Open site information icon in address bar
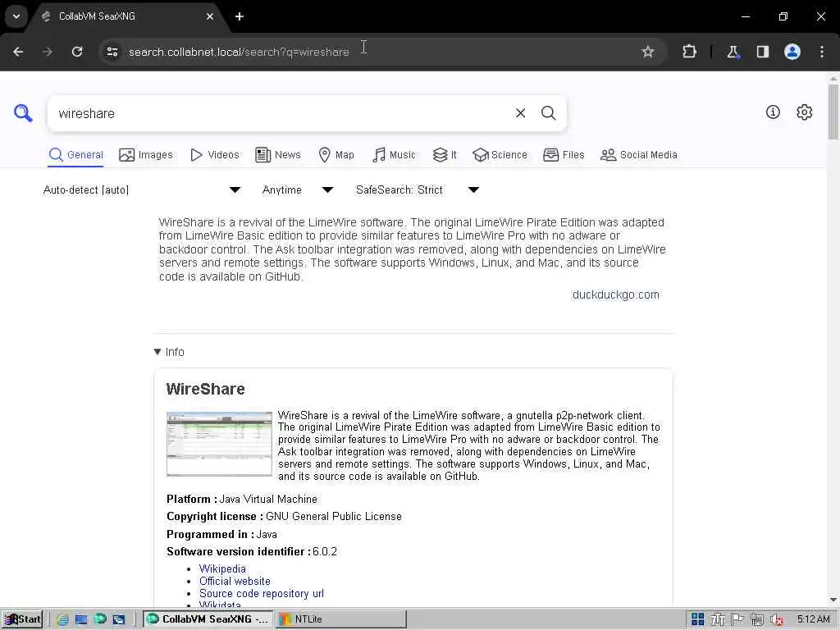This screenshot has width=840, height=630. [x=112, y=52]
